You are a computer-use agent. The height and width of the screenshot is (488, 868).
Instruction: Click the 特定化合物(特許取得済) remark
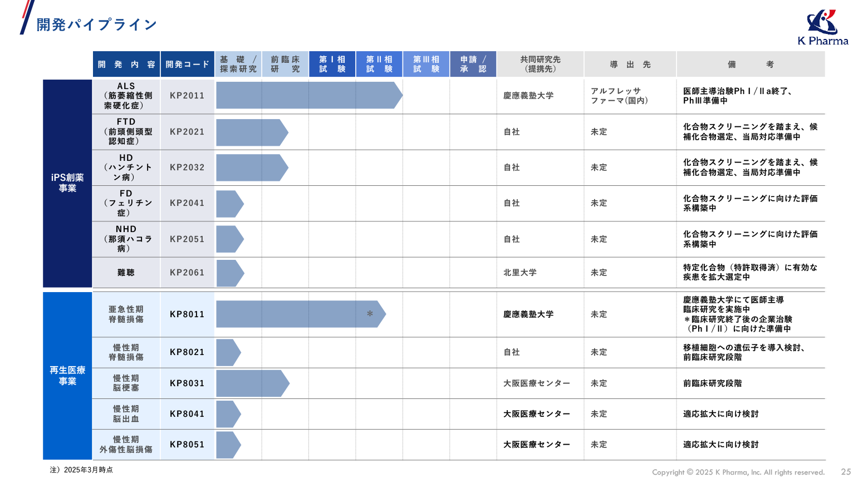point(751,272)
